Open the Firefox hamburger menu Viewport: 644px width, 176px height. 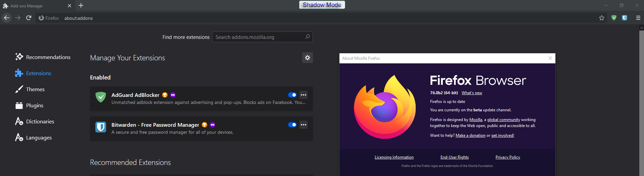[x=638, y=18]
